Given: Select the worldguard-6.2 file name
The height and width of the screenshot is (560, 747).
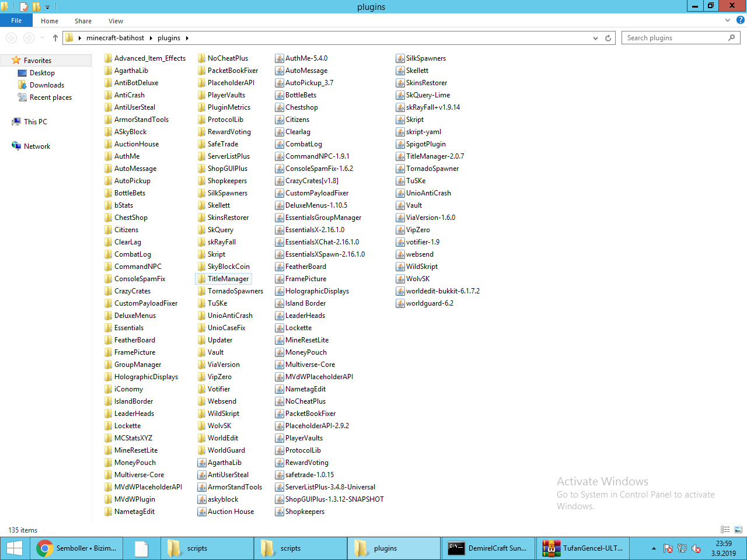Looking at the screenshot, I should [430, 303].
